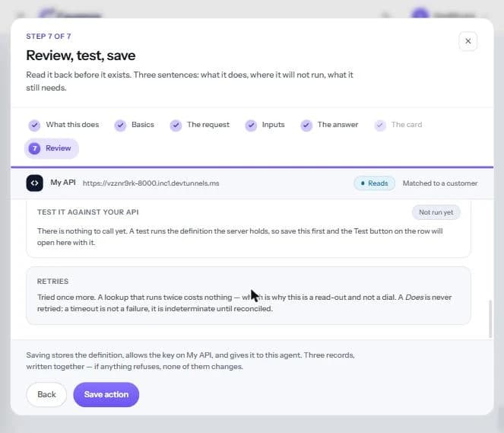
Task: Click the Matched to a customer label
Action: pos(440,183)
